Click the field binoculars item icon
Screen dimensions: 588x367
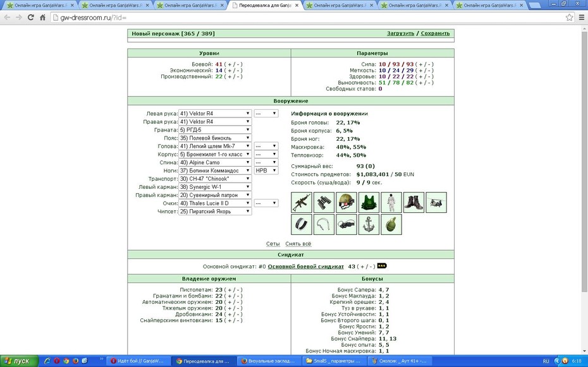click(324, 203)
